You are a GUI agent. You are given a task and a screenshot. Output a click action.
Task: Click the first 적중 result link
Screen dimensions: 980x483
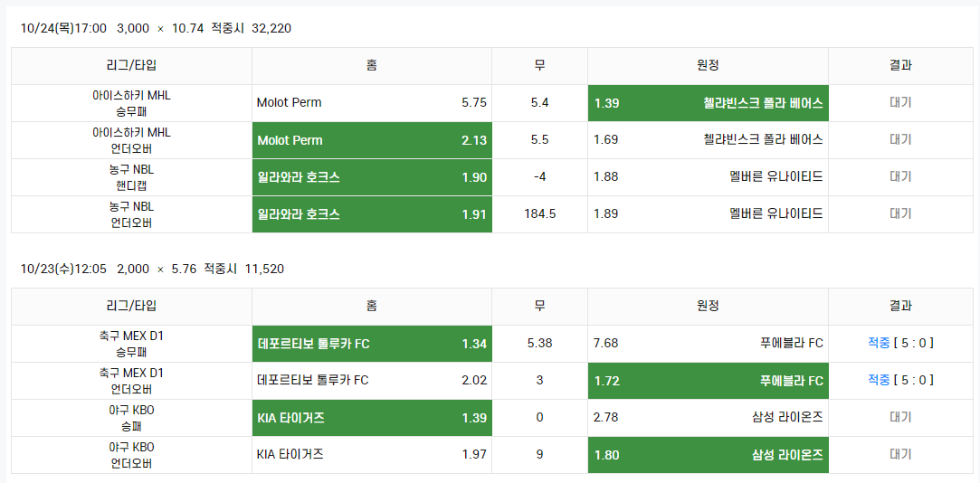point(879,343)
